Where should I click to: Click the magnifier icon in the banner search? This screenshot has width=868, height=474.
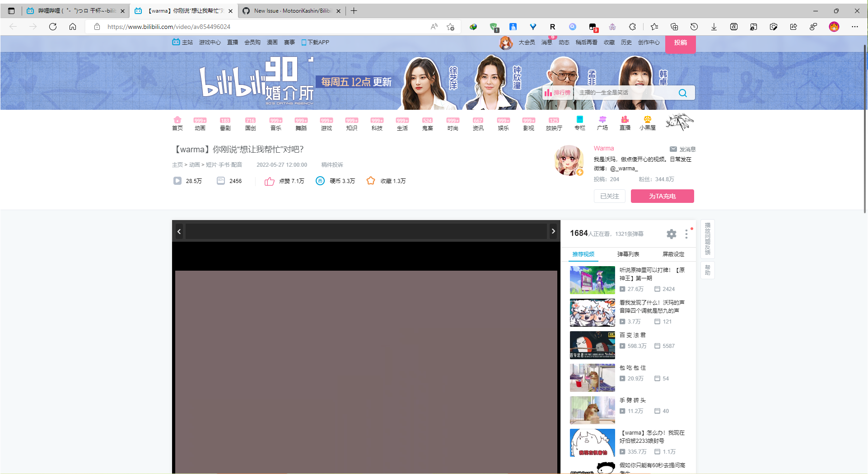[x=682, y=93]
